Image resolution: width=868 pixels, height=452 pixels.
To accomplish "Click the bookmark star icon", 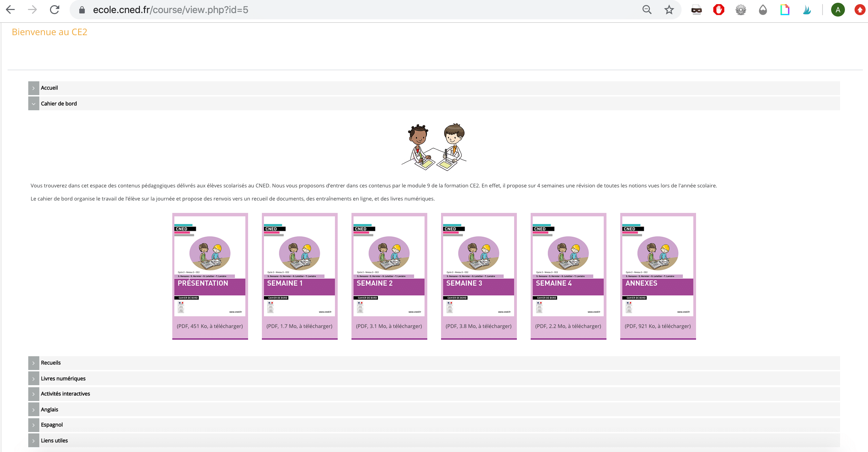I will click(669, 10).
